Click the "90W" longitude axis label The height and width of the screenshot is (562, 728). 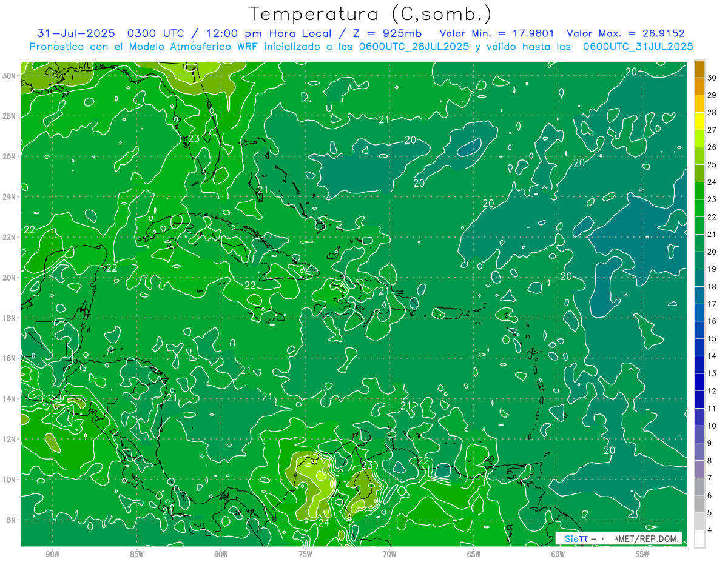click(x=53, y=554)
